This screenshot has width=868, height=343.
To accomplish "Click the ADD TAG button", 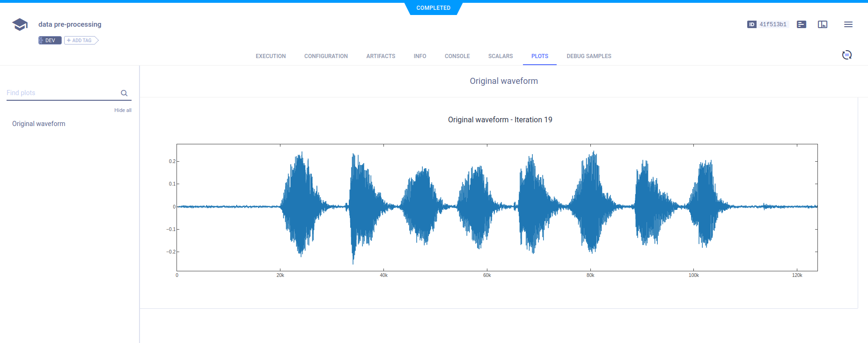I will click(x=81, y=40).
